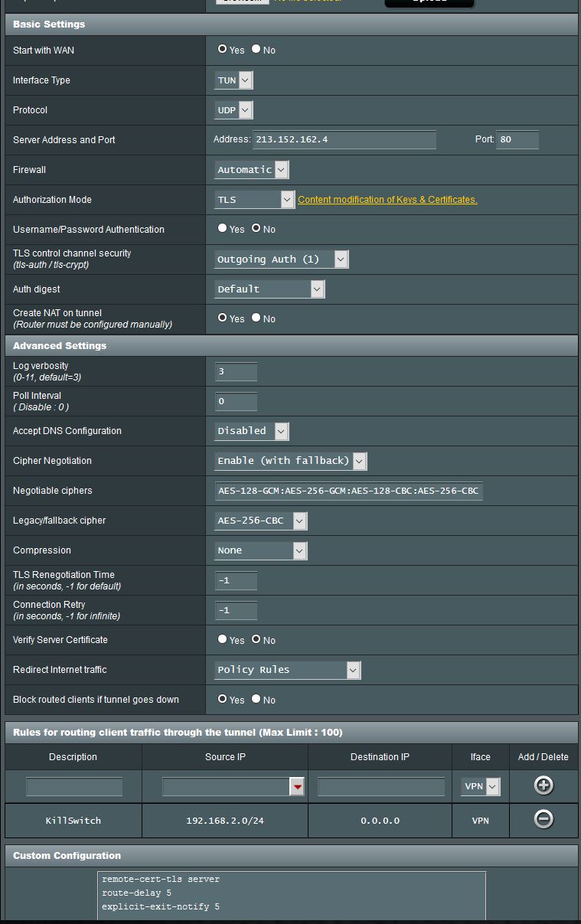Choose No for Create NAT on tunnel
Image resolution: width=581 pixels, height=924 pixels.
(256, 318)
